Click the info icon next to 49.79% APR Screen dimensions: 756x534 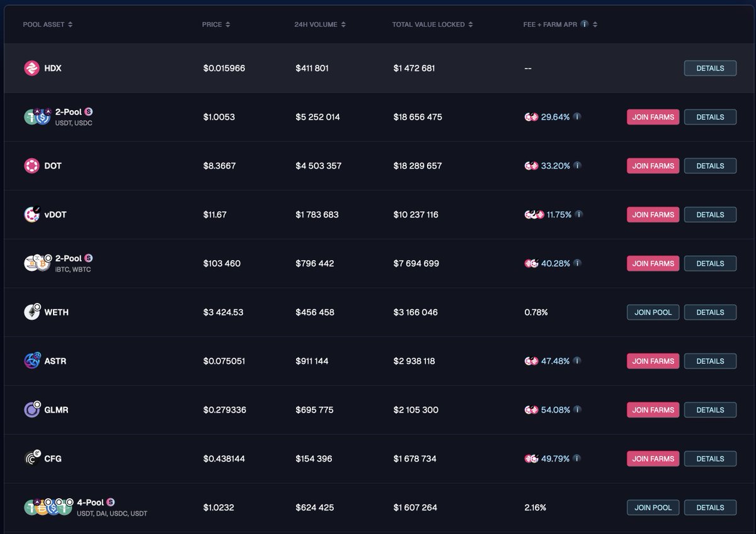[577, 458]
